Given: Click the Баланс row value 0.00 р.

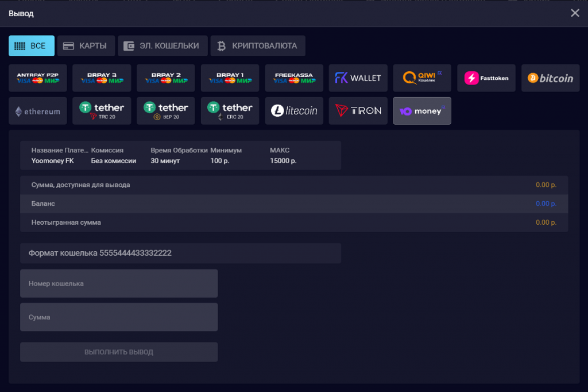Looking at the screenshot, I should point(546,203).
